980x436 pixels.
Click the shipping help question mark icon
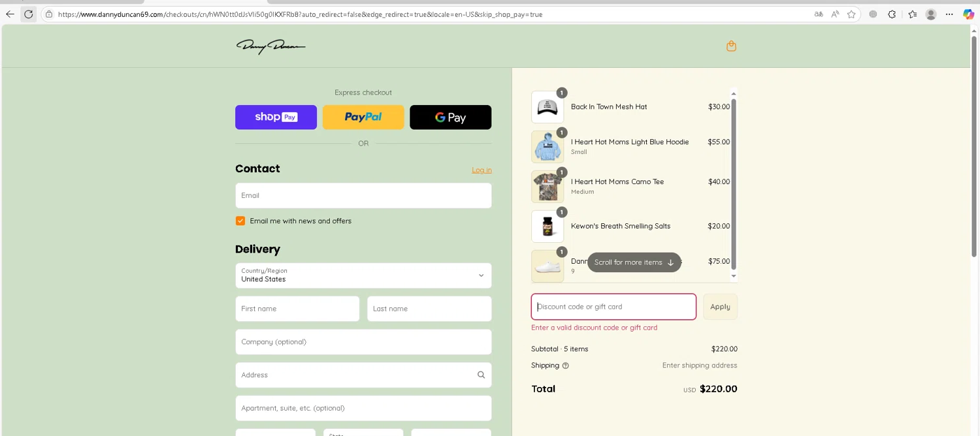[x=566, y=366]
